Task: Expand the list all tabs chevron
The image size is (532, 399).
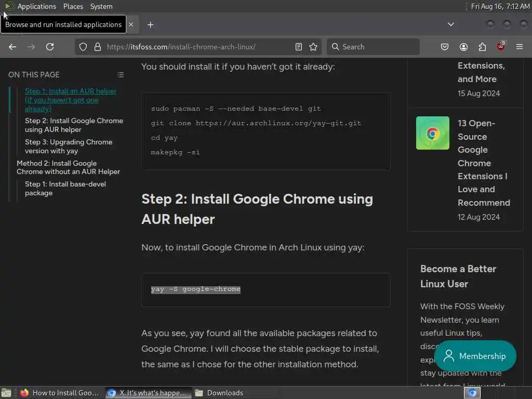Action: (x=451, y=24)
